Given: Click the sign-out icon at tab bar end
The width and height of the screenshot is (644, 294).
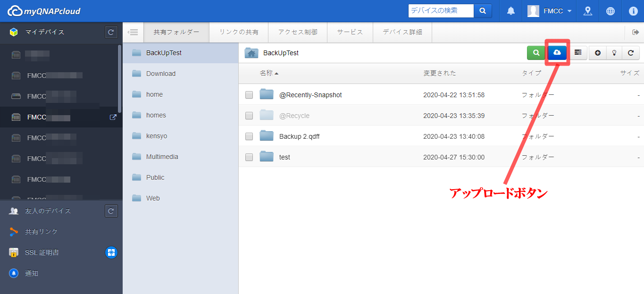Looking at the screenshot, I should [635, 32].
